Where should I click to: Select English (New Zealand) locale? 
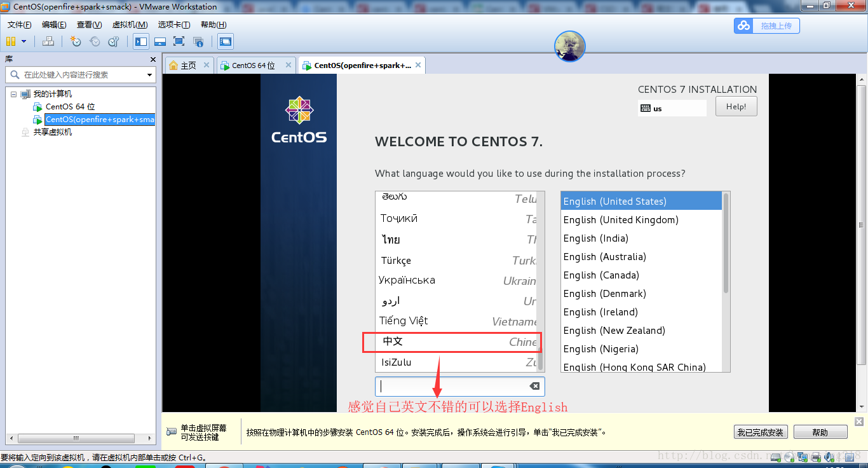coord(641,330)
